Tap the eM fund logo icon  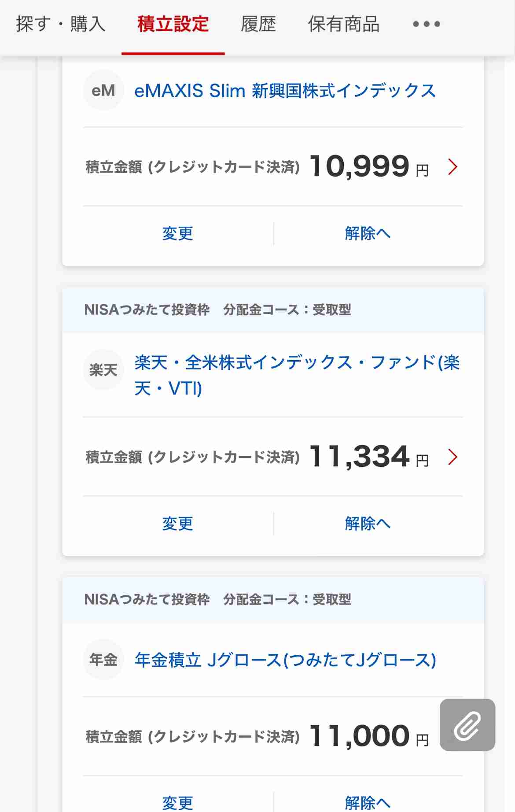point(103,90)
